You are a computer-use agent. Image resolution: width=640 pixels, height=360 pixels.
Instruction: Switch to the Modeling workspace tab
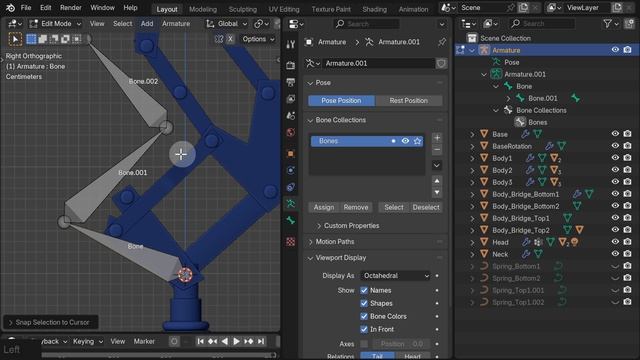[x=203, y=9]
